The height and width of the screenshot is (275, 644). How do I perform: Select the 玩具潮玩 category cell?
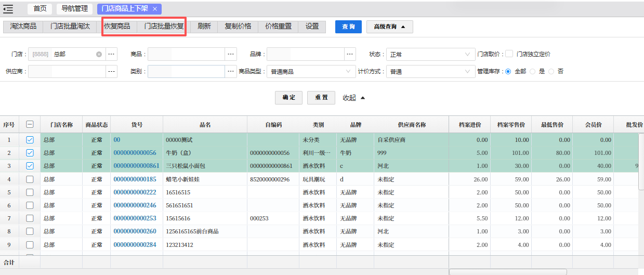point(318,179)
